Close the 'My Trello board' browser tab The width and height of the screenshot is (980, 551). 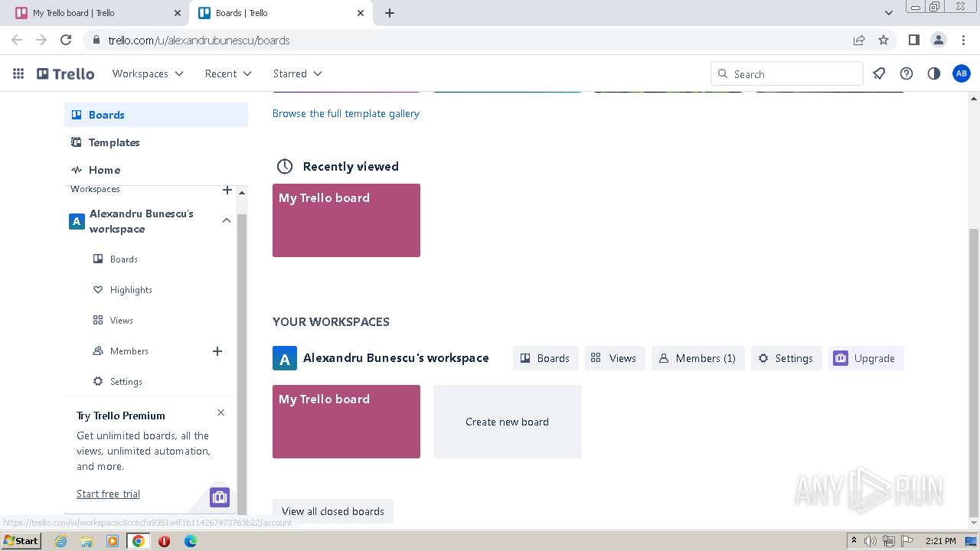click(x=178, y=13)
